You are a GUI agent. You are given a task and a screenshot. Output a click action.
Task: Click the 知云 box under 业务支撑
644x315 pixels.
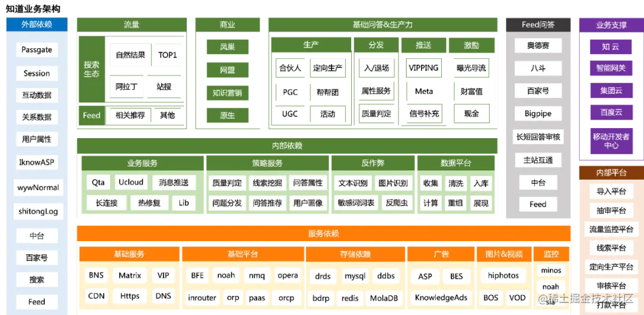611,47
